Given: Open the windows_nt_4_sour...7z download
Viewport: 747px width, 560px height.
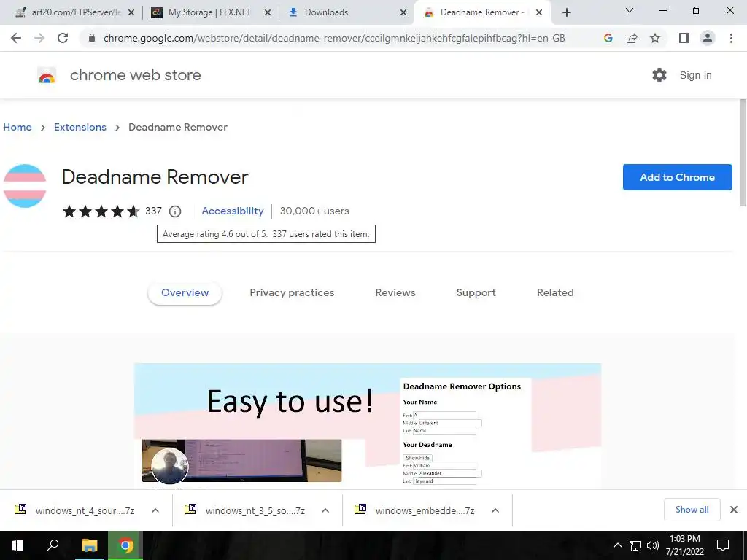Looking at the screenshot, I should pos(75,510).
